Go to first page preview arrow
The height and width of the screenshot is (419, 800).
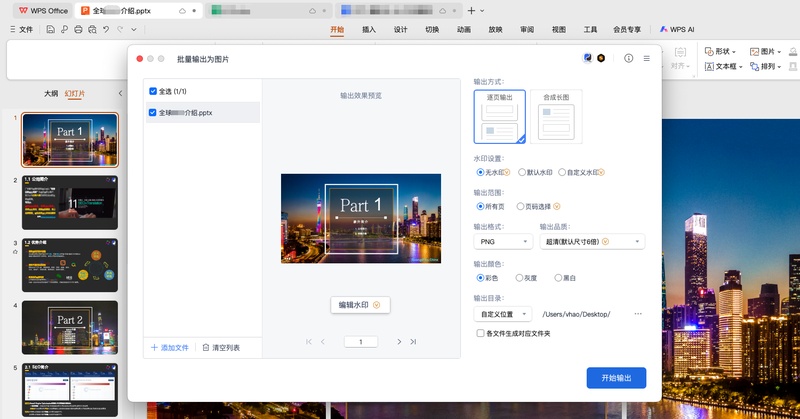click(309, 341)
